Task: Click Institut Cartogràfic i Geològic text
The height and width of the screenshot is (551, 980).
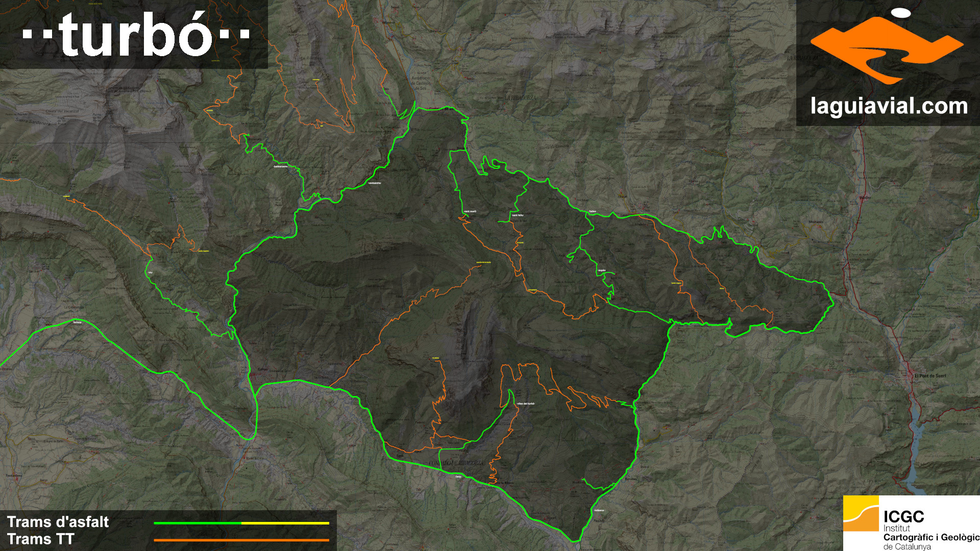Action: pos(931,537)
